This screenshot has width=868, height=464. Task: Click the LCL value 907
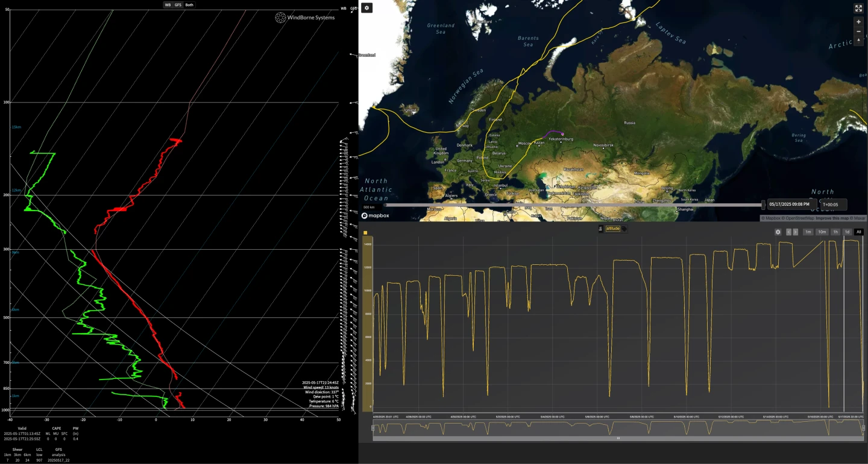39,460
